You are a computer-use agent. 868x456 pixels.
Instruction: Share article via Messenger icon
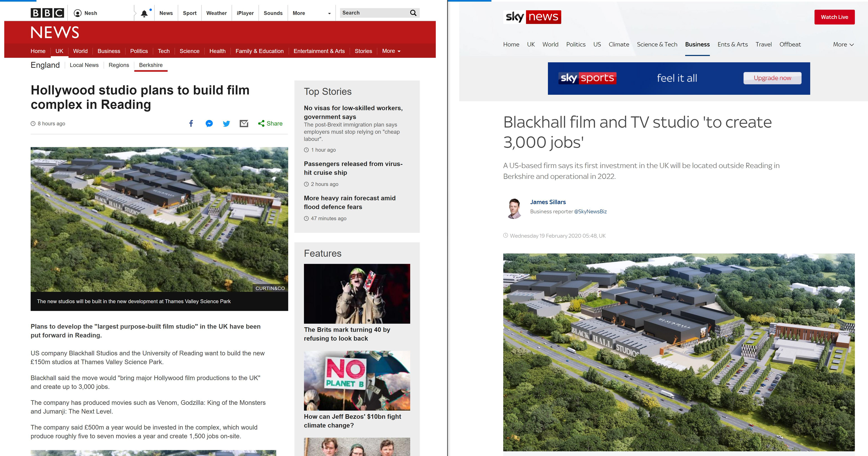[x=209, y=123]
